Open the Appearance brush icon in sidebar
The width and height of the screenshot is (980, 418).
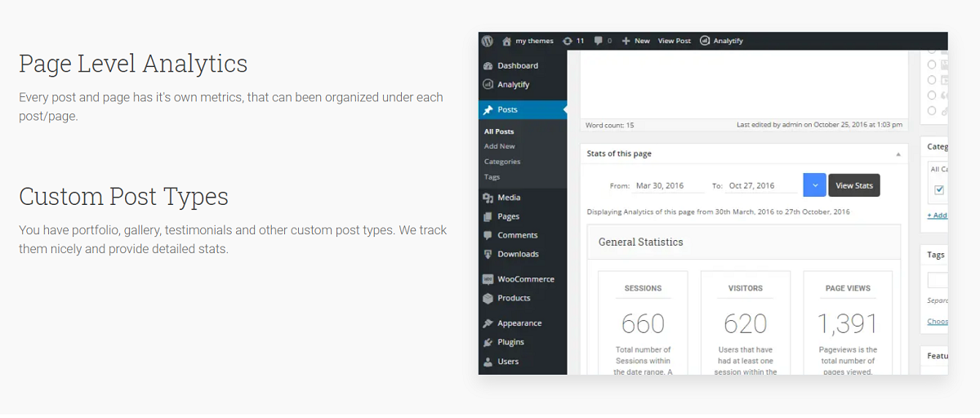(488, 323)
